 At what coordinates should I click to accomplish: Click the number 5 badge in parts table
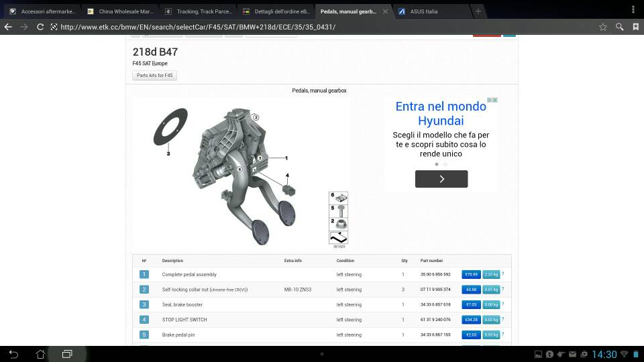(144, 335)
